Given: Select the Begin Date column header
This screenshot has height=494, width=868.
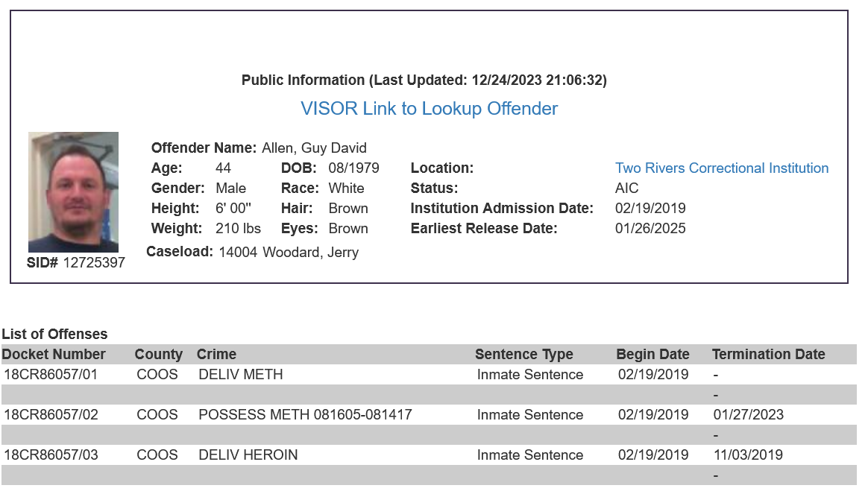Looking at the screenshot, I should point(652,354).
